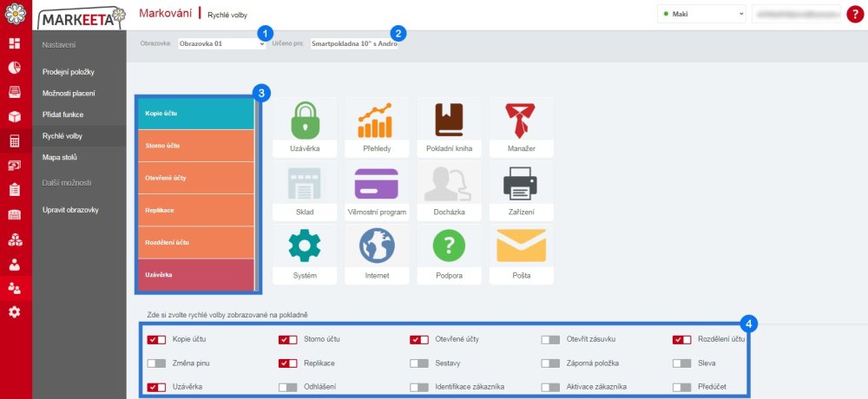Click the MARKEETA logo banner
This screenshot has width=868, height=399.
82,17
